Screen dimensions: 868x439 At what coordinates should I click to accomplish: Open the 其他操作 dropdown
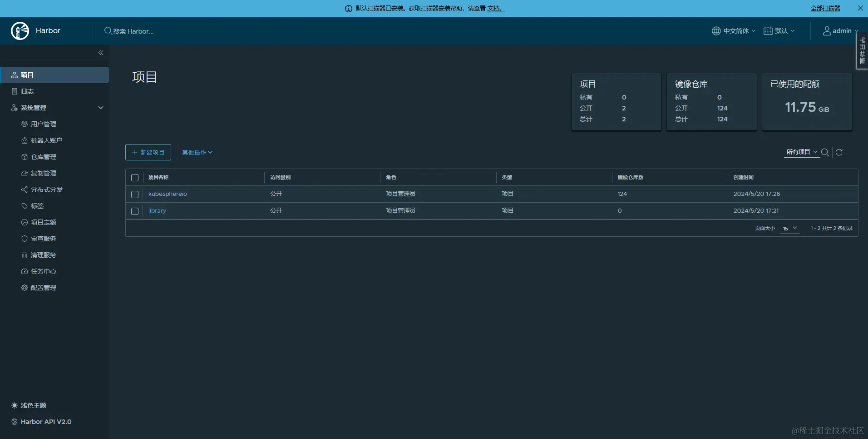tap(197, 152)
